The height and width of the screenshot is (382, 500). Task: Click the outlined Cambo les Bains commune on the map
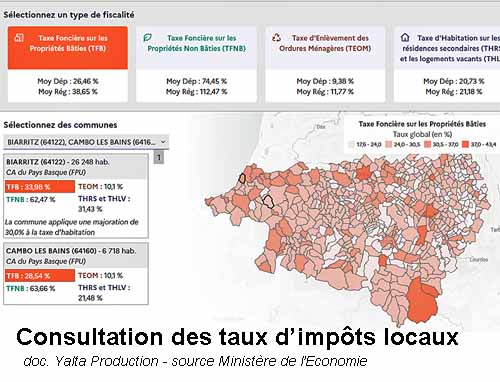pos(268,202)
